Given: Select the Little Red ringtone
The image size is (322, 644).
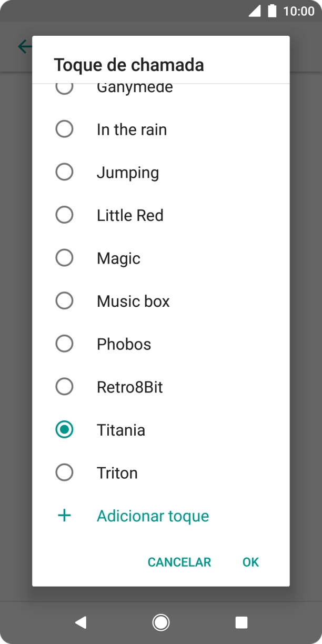Looking at the screenshot, I should [x=64, y=215].
